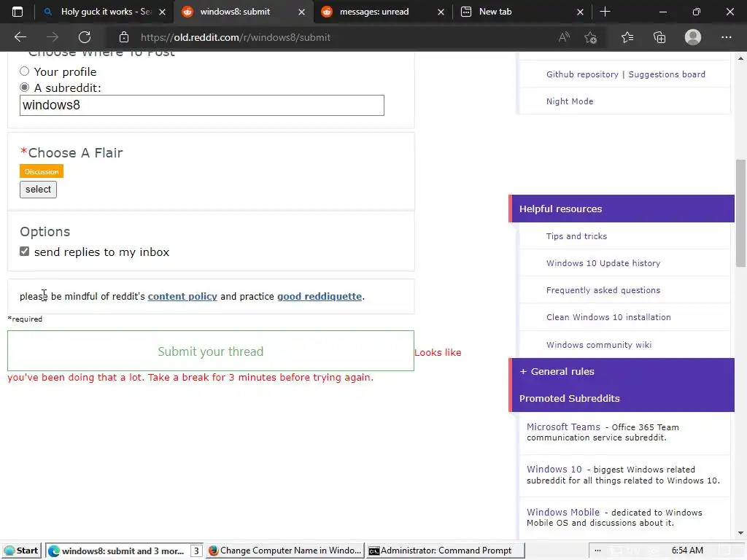Select the 'windows8: submit' tab
Image resolution: width=747 pixels, height=560 pixels.
[x=236, y=12]
